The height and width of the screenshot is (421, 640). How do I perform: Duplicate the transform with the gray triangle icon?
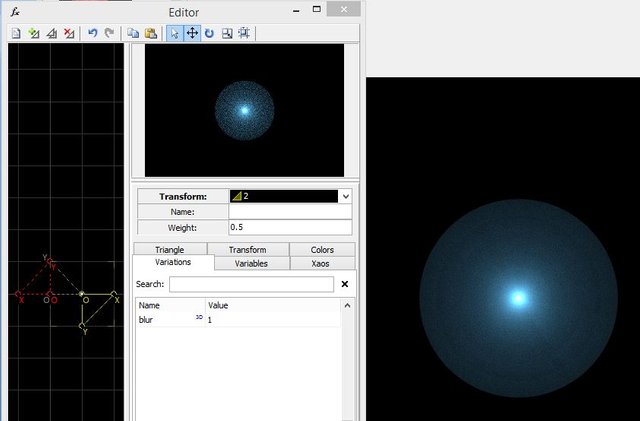[51, 33]
